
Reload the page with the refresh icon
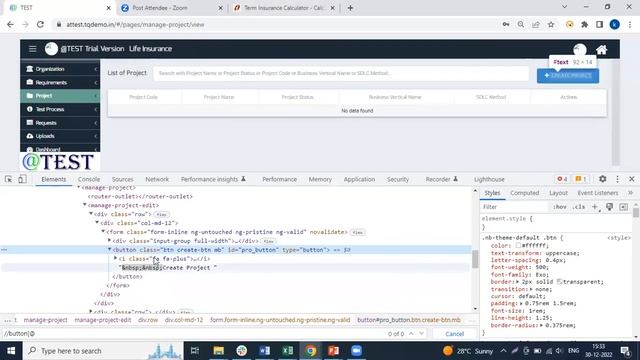tap(40, 24)
